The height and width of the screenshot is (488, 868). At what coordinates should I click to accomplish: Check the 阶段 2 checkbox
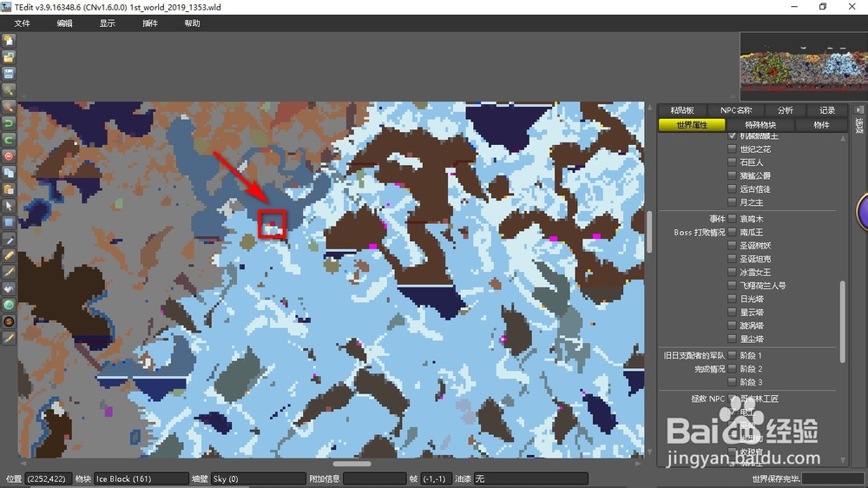[x=732, y=368]
